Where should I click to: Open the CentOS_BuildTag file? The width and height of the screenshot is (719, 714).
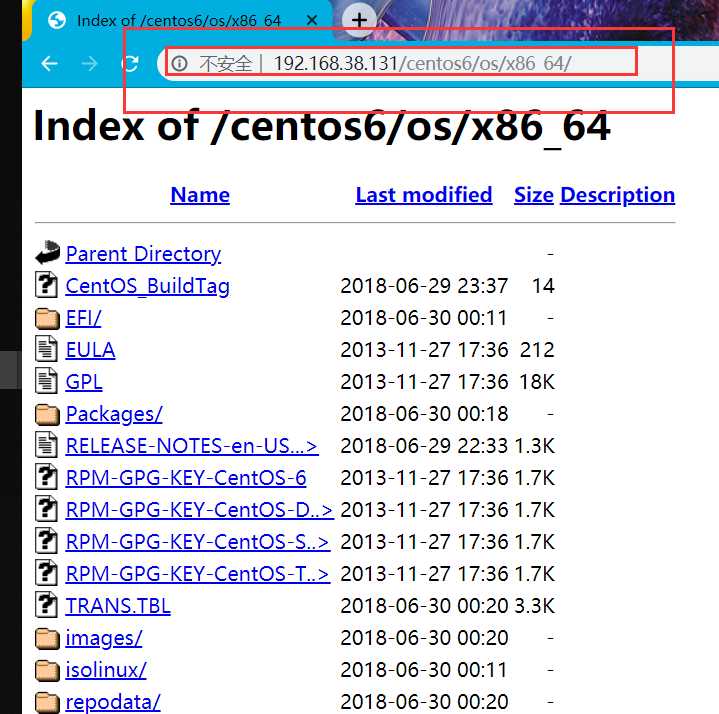tap(147, 286)
